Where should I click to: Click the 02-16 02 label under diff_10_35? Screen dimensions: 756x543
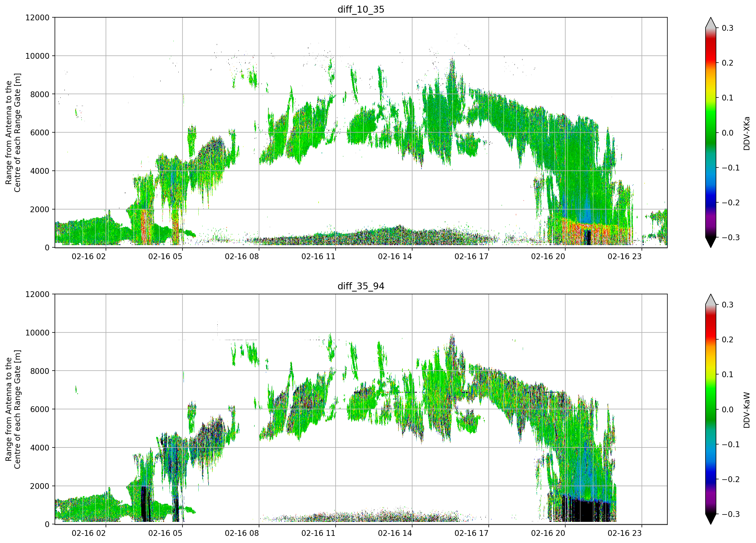(x=89, y=256)
